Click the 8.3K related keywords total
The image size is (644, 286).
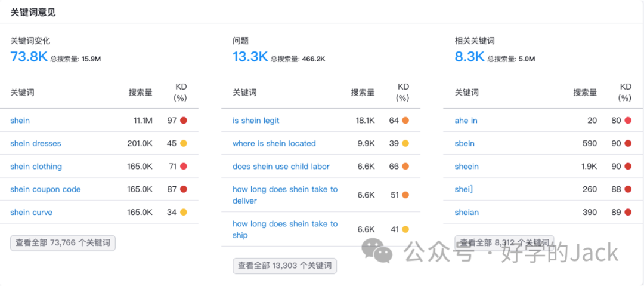(469, 56)
